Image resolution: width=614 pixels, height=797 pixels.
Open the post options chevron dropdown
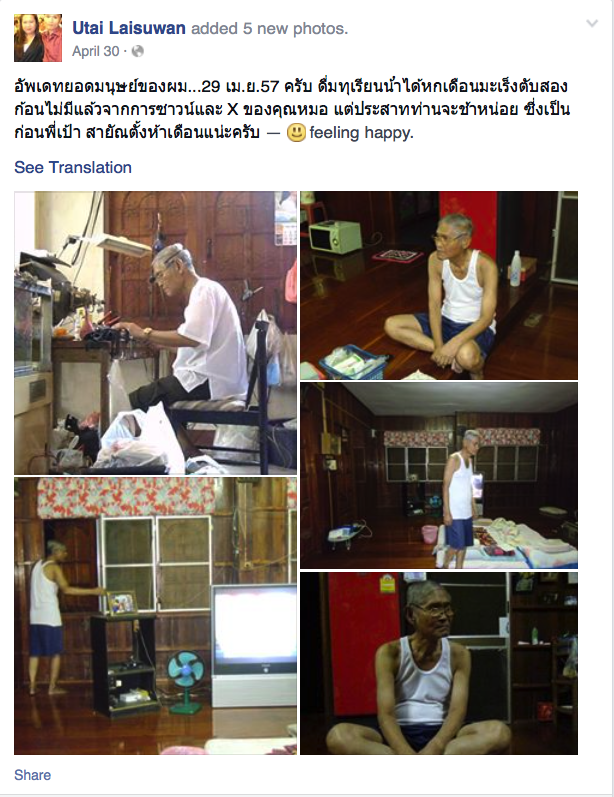pos(592,23)
